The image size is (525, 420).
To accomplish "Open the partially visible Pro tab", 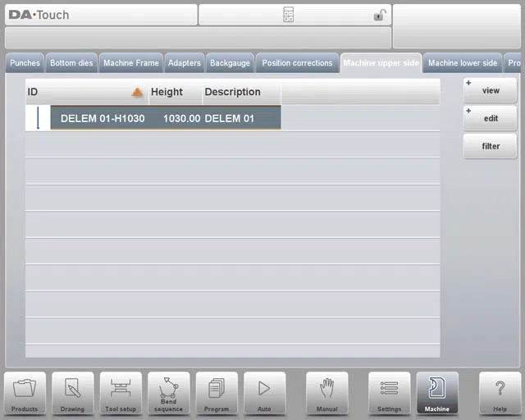I will [x=513, y=63].
